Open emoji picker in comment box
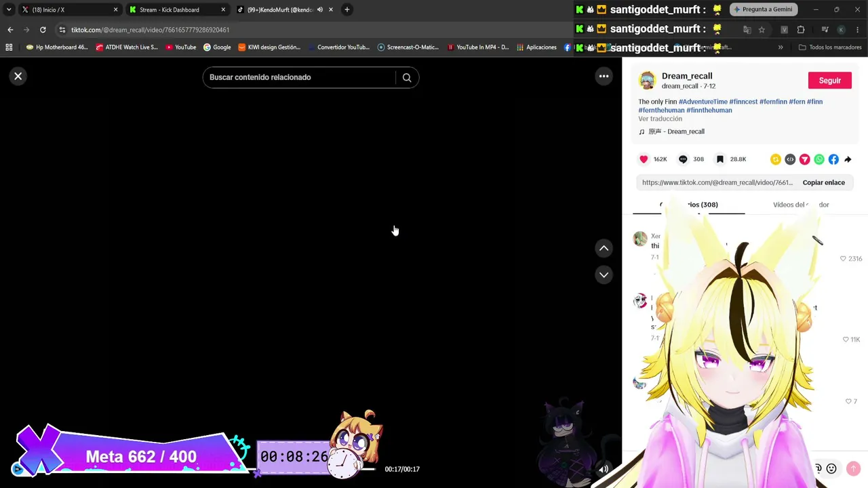The image size is (868, 488). coord(831,469)
